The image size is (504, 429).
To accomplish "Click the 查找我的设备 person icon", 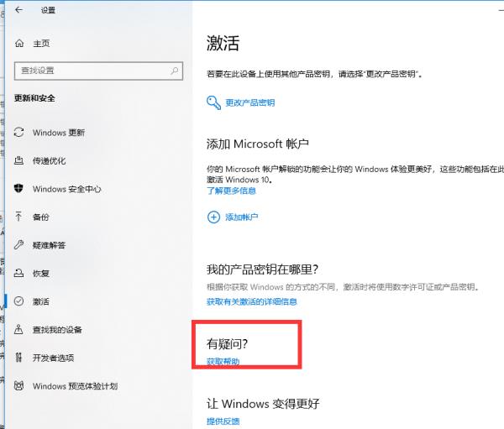I will 18,329.
